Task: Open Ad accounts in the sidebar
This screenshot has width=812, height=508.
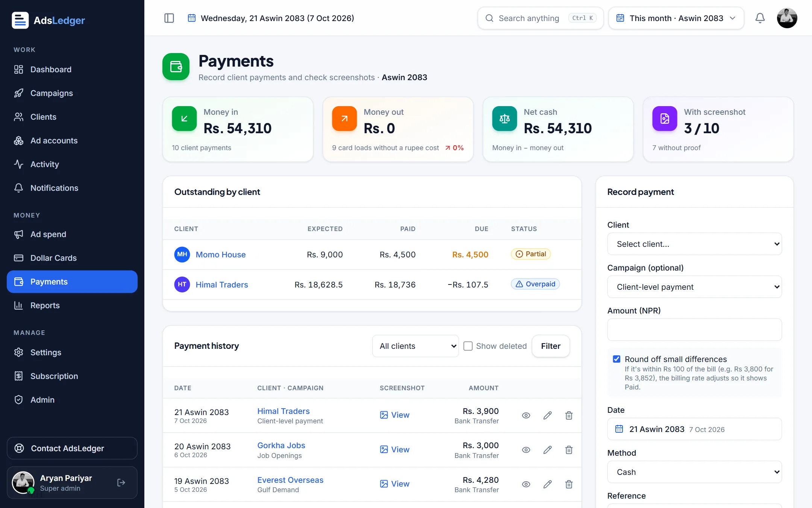Action: (x=72, y=140)
